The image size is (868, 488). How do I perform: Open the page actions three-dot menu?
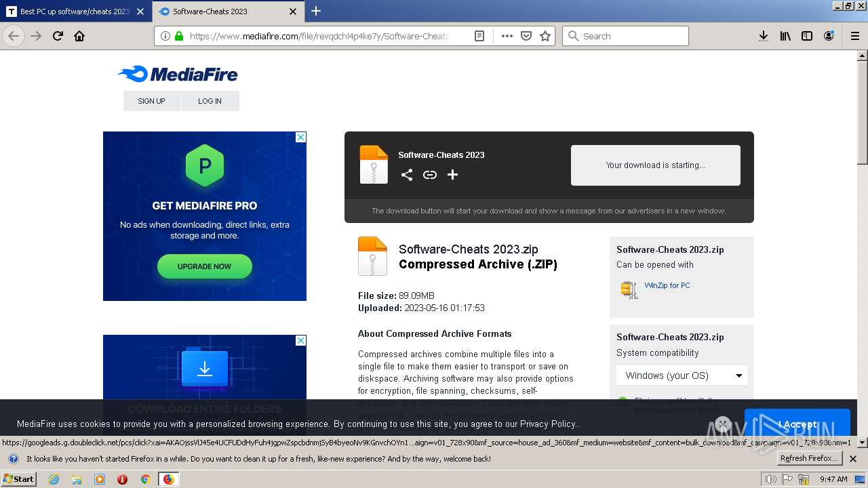507,36
